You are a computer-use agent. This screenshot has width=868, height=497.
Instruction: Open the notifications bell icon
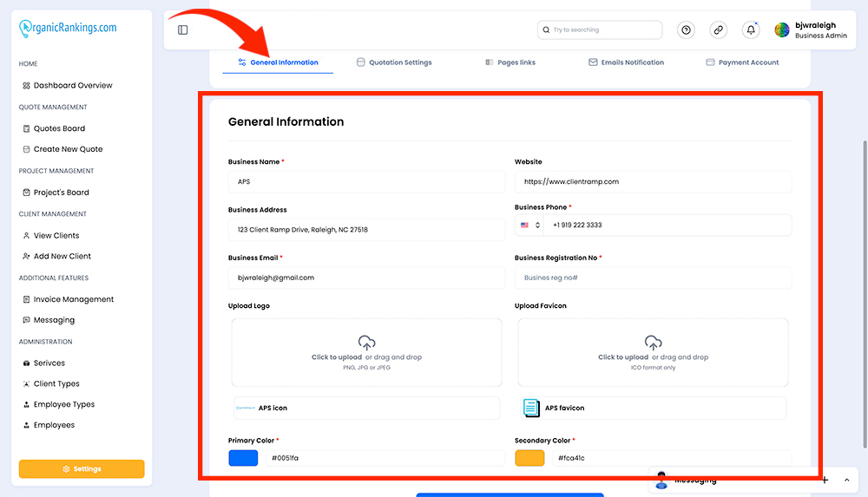[751, 29]
